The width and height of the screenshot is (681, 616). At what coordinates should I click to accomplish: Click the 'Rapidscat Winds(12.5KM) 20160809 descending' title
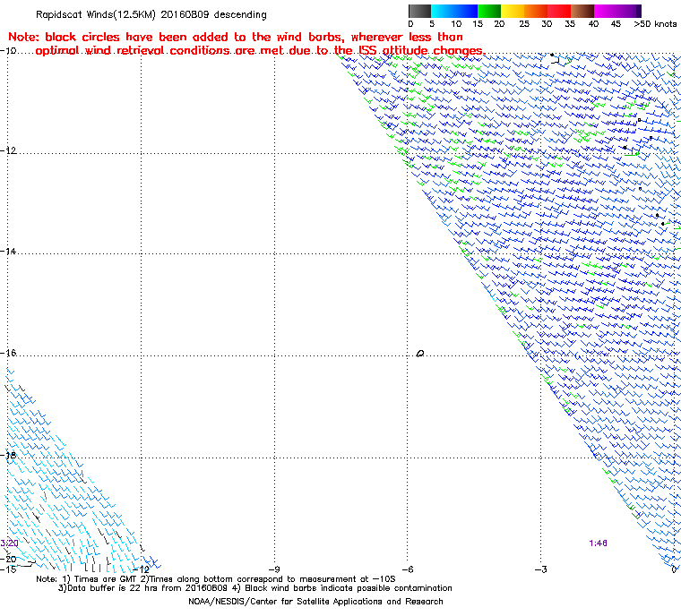pos(151,14)
